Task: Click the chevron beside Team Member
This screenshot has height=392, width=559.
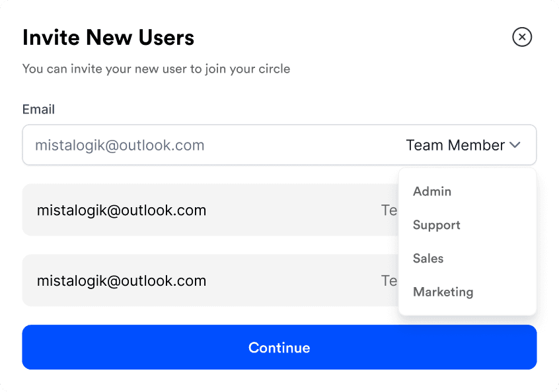Action: pyautogui.click(x=515, y=145)
